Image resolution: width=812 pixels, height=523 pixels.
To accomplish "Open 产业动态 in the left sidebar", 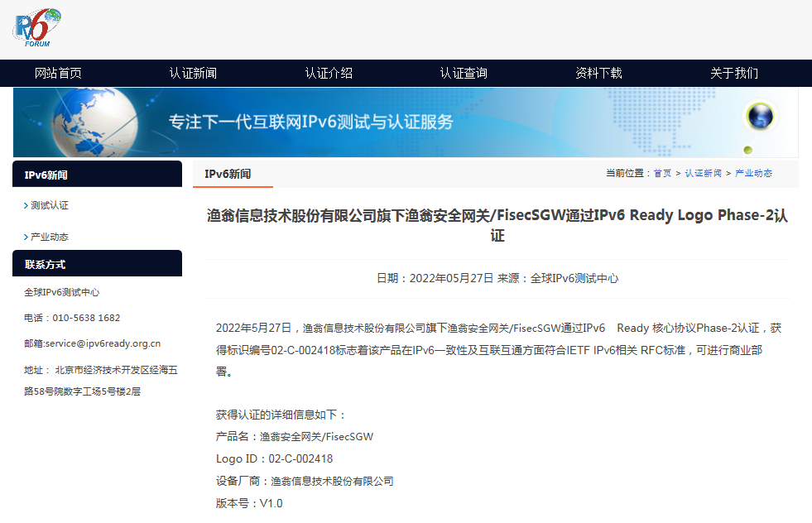I will (49, 237).
